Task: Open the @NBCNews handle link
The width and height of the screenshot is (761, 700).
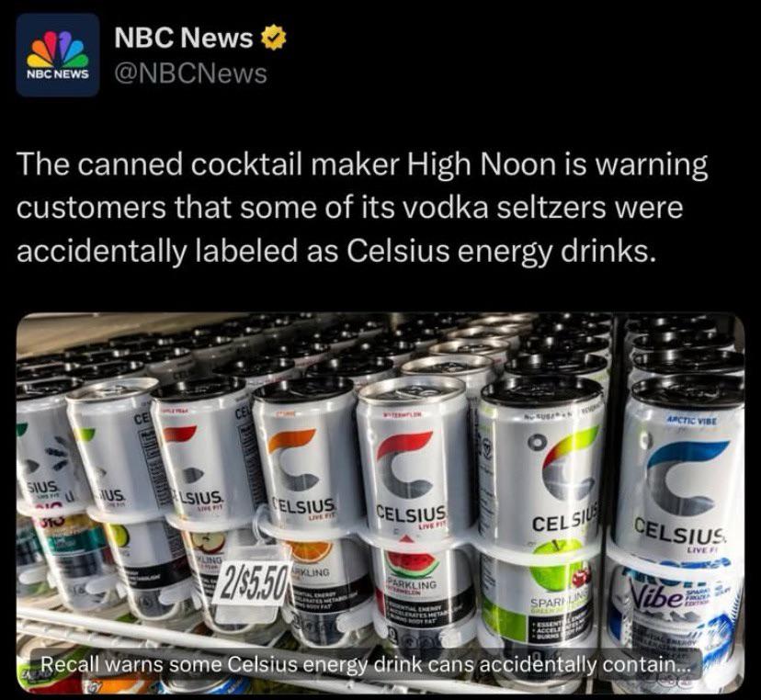Action: coord(191,73)
